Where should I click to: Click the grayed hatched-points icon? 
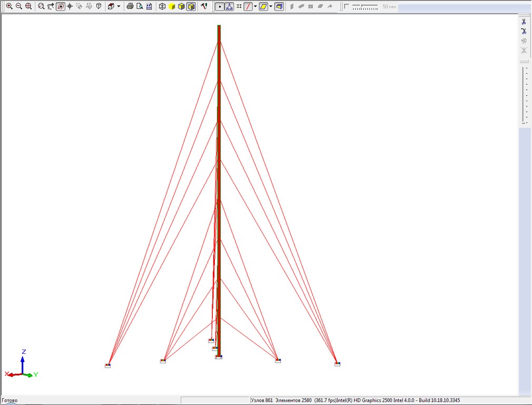pyautogui.click(x=89, y=6)
